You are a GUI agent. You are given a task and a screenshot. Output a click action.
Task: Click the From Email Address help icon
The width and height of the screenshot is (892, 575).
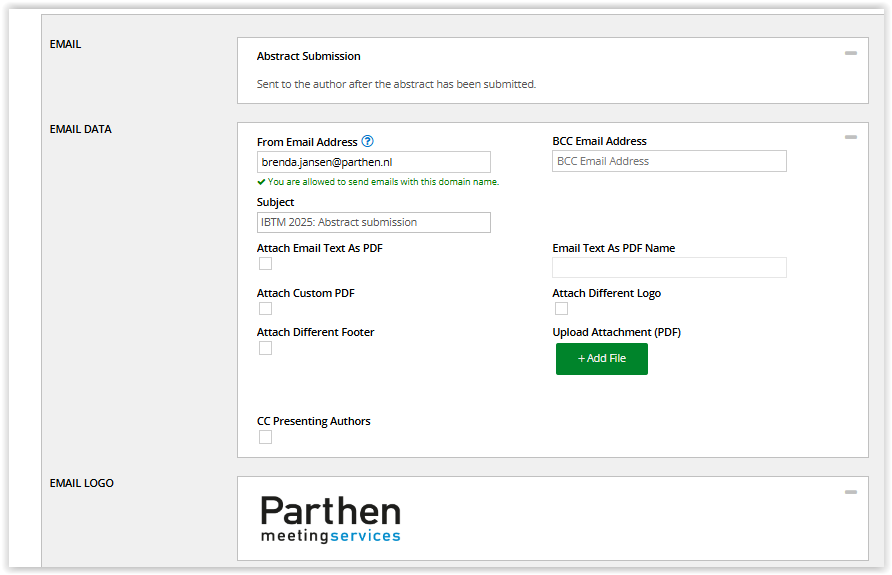pyautogui.click(x=368, y=142)
